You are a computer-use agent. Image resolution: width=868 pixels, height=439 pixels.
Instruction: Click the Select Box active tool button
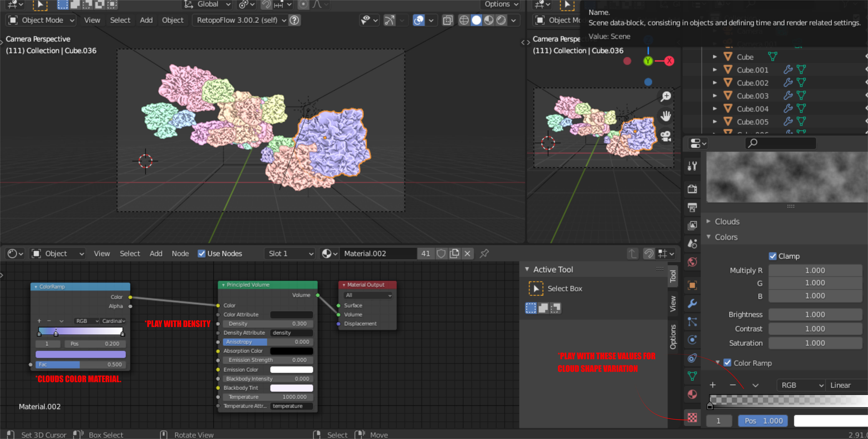click(x=536, y=288)
